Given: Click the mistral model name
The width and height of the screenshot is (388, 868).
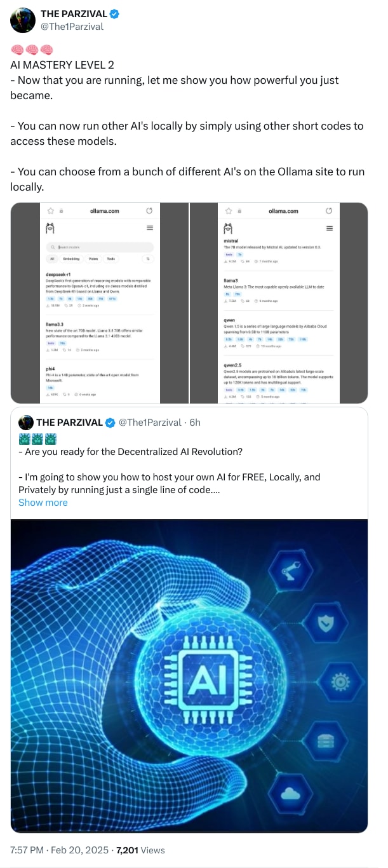Looking at the screenshot, I should tap(229, 241).
